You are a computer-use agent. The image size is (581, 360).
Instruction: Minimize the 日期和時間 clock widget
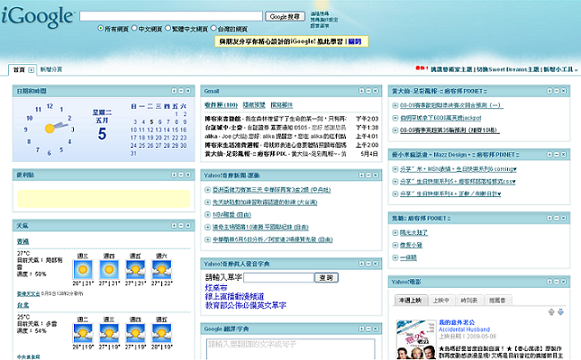click(x=181, y=91)
